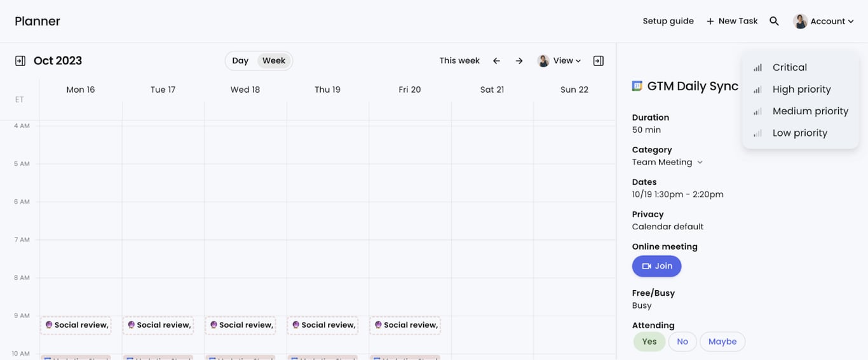
Task: Jump to This week
Action: [459, 61]
